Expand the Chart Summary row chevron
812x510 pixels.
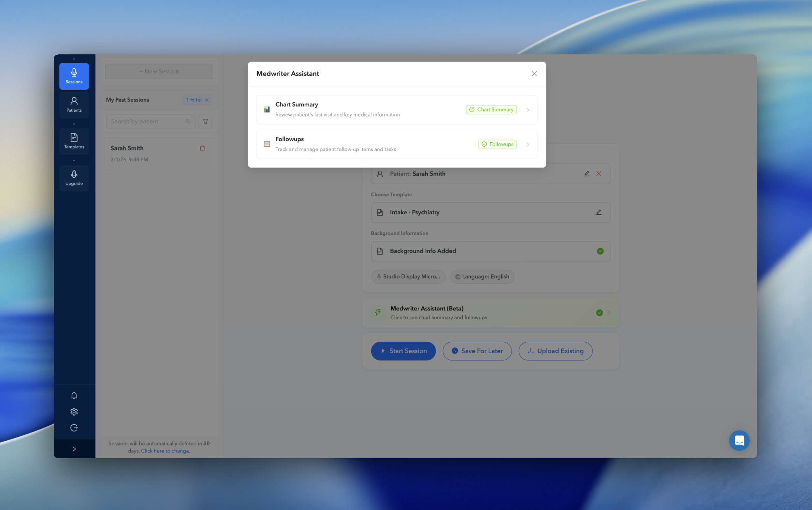[528, 110]
